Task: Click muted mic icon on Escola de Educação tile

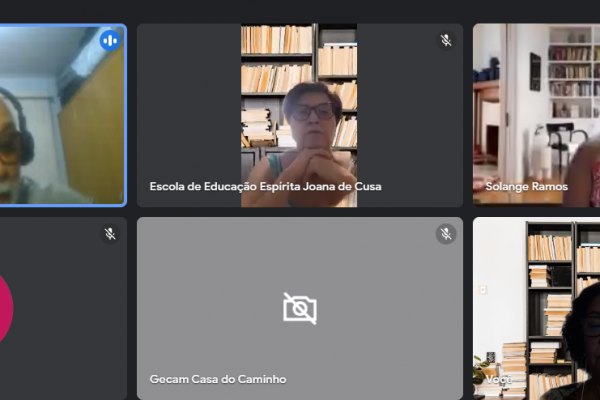Action: coord(446,40)
